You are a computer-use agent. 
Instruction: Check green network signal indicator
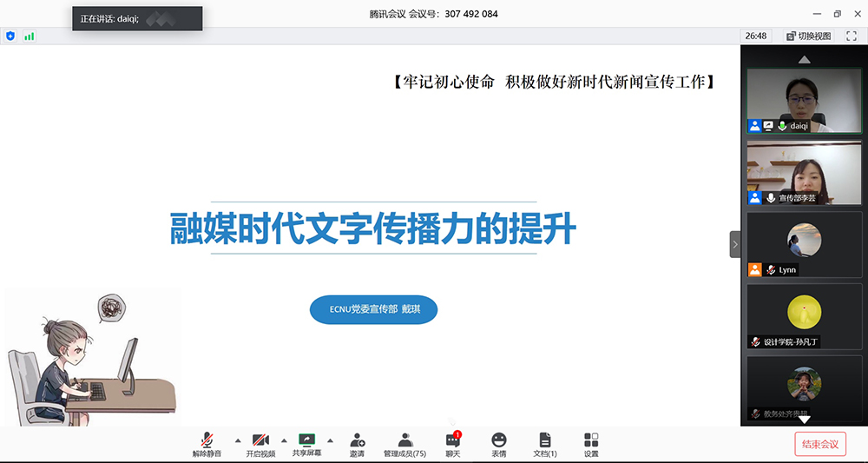pyautogui.click(x=30, y=36)
